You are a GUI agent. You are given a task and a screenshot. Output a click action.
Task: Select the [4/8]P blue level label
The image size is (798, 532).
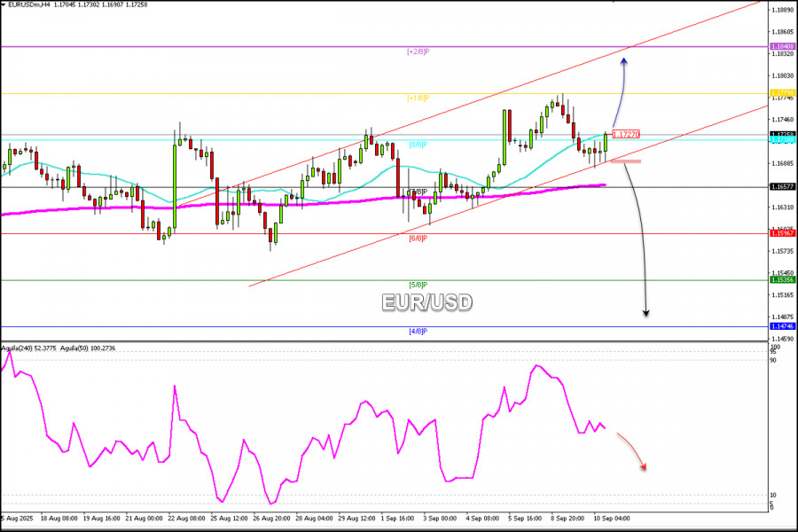418,332
